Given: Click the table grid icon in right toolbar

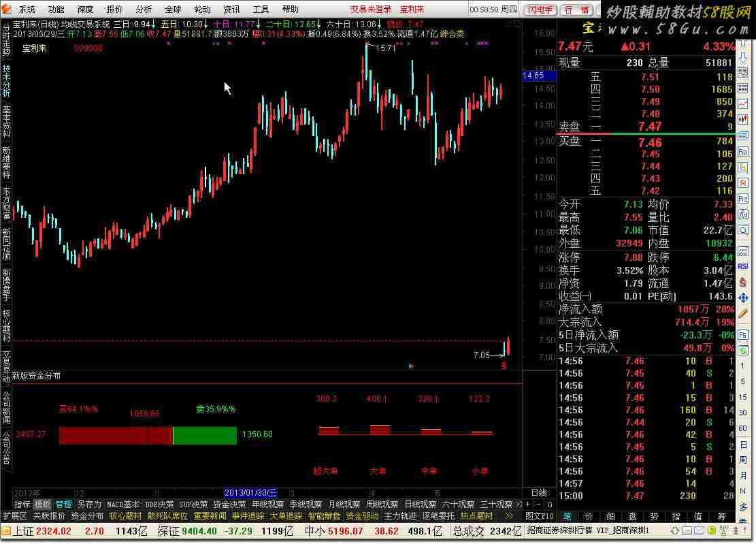Looking at the screenshot, I should point(743,89).
